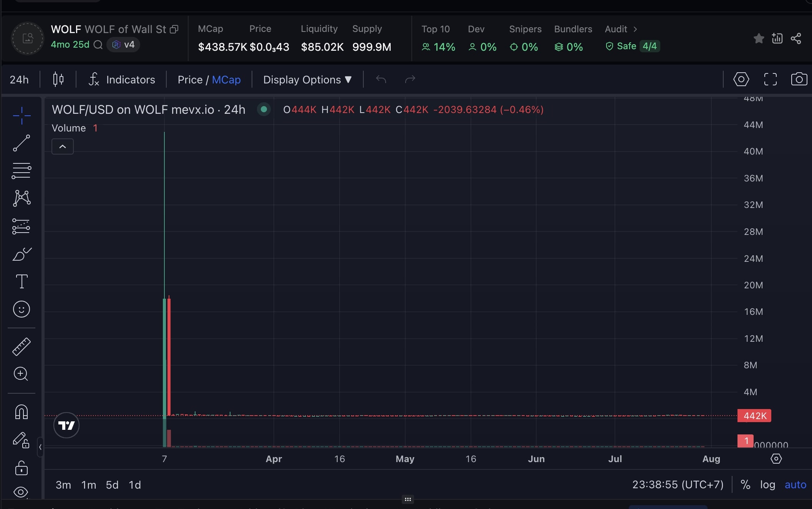Add WOLF to favorites with star
The height and width of the screenshot is (509, 812).
[759, 38]
